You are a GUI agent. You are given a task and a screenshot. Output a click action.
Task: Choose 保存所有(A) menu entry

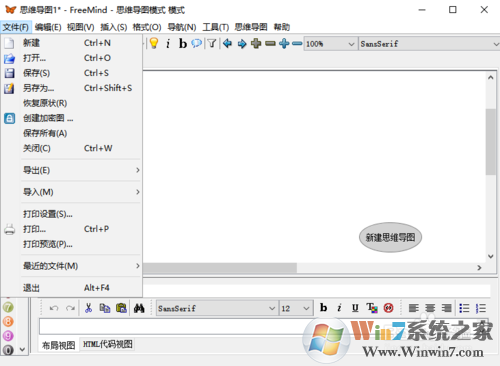[72, 133]
